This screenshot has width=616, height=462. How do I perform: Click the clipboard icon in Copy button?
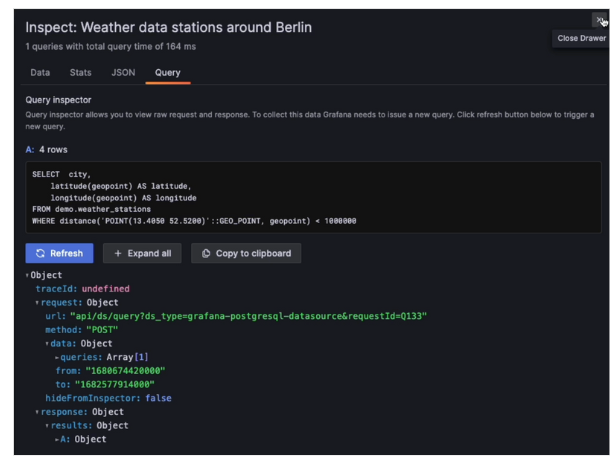206,253
